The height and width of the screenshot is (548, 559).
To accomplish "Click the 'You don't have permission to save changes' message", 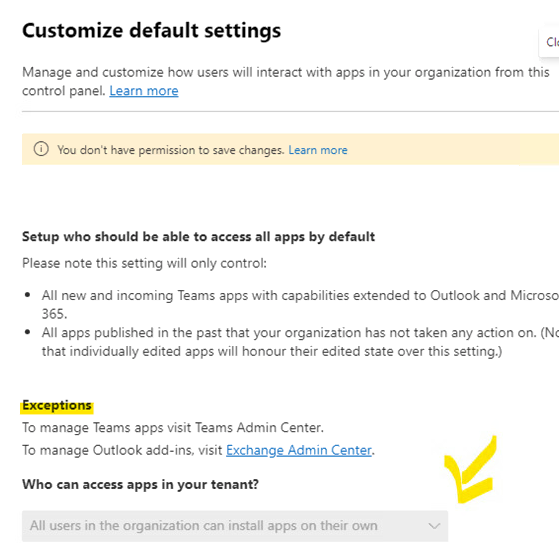I will click(171, 150).
